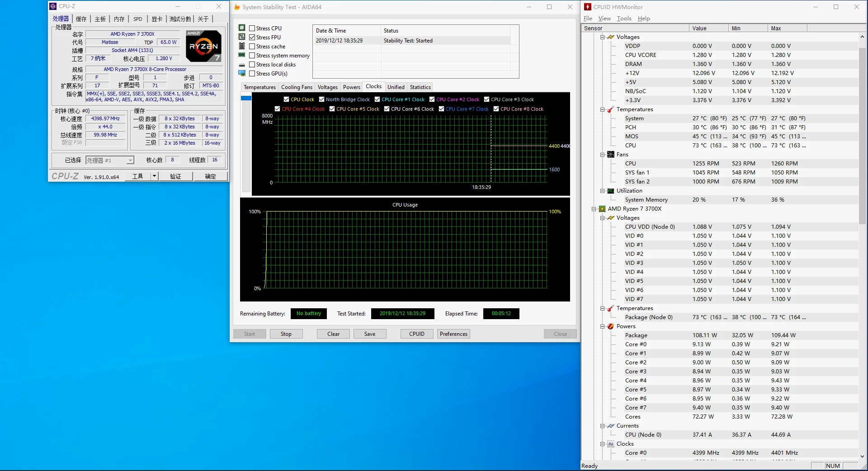The image size is (868, 471).
Task: Click the Save button in AIDA64
Action: coord(370,334)
